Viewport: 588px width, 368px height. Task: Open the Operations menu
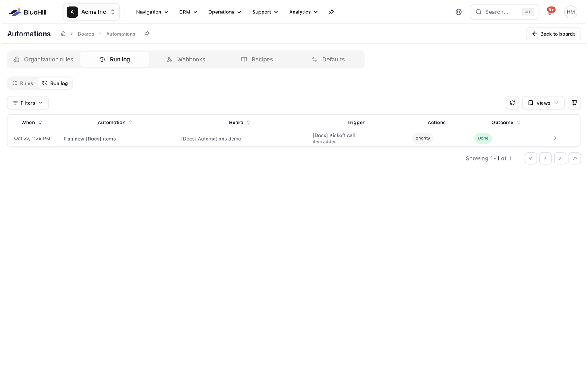coord(225,12)
